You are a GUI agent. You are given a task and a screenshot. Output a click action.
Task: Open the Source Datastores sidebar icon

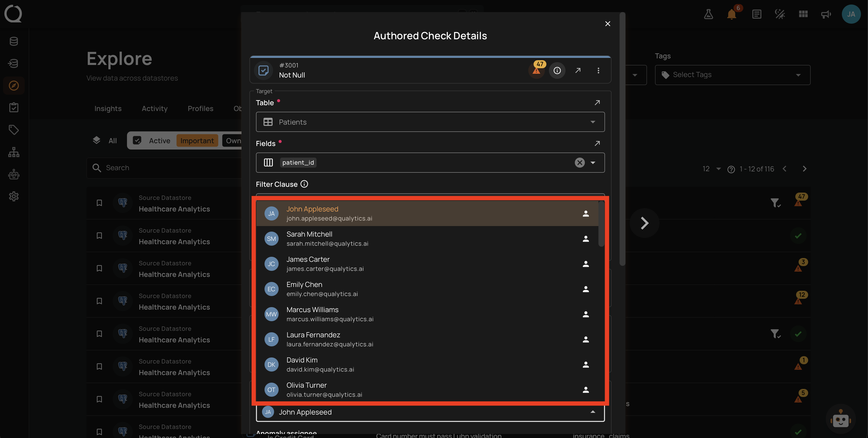[x=14, y=41]
